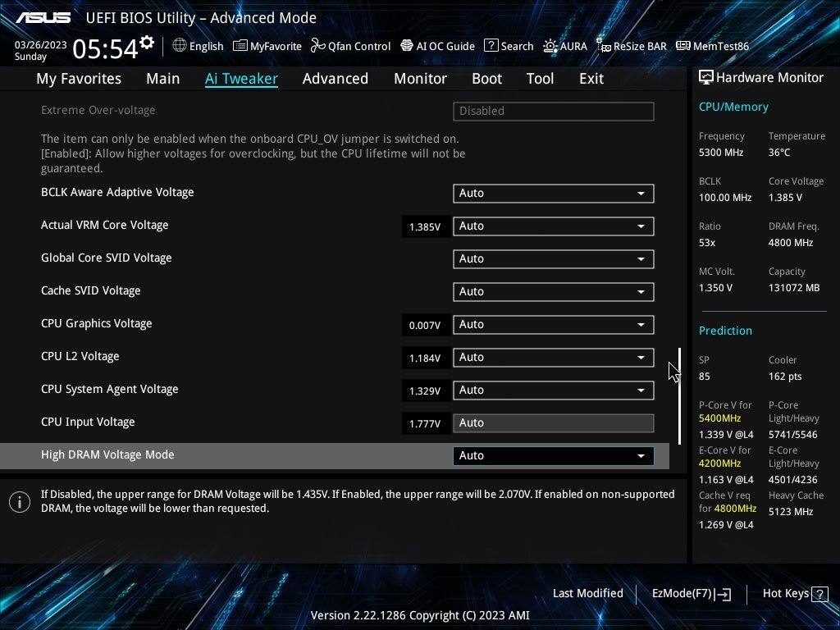Open the Tool tab
Viewport: 840px width, 630px height.
tap(540, 79)
